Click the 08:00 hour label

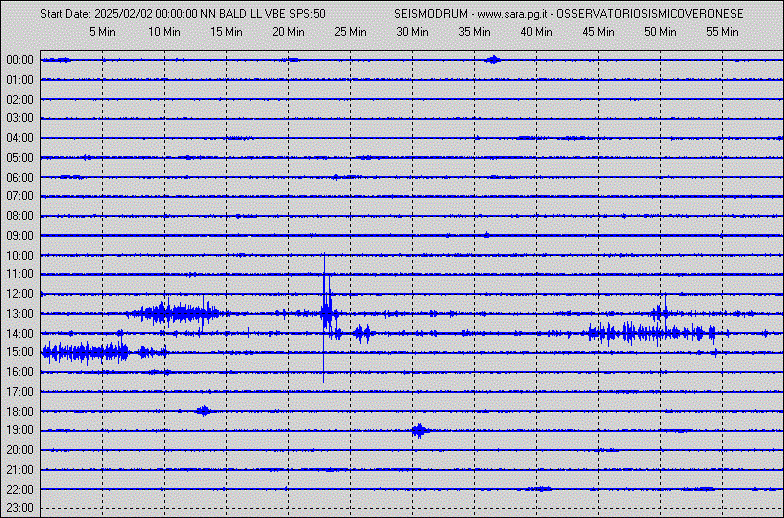tap(20, 216)
